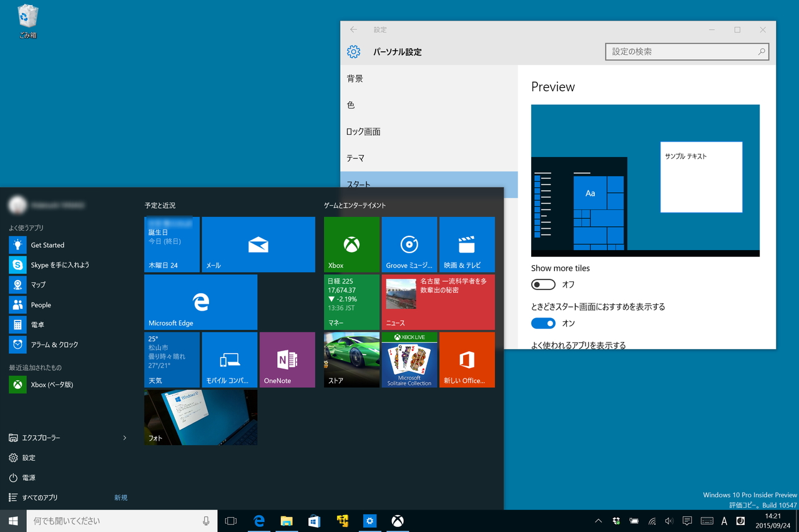Expand the エクスプローラー jump list arrow
Image resolution: width=799 pixels, height=532 pixels.
[x=125, y=438]
